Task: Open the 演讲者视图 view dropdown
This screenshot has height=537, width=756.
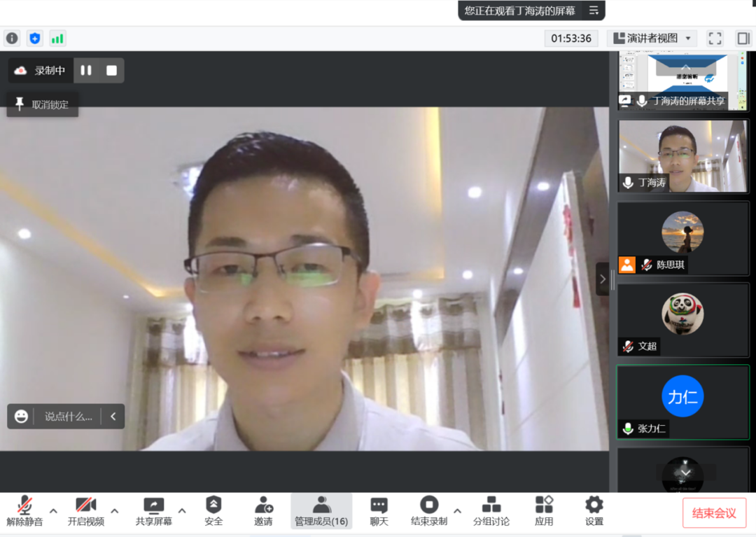Action: [652, 39]
